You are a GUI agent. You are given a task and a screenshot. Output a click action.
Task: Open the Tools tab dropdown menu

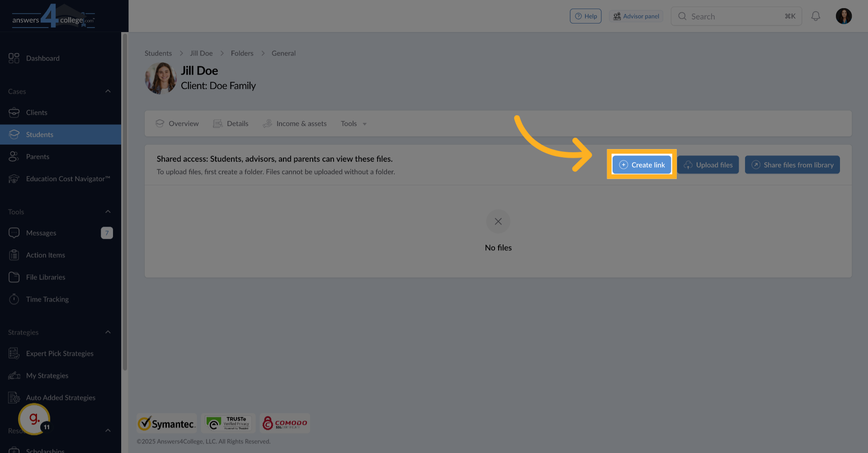point(354,123)
